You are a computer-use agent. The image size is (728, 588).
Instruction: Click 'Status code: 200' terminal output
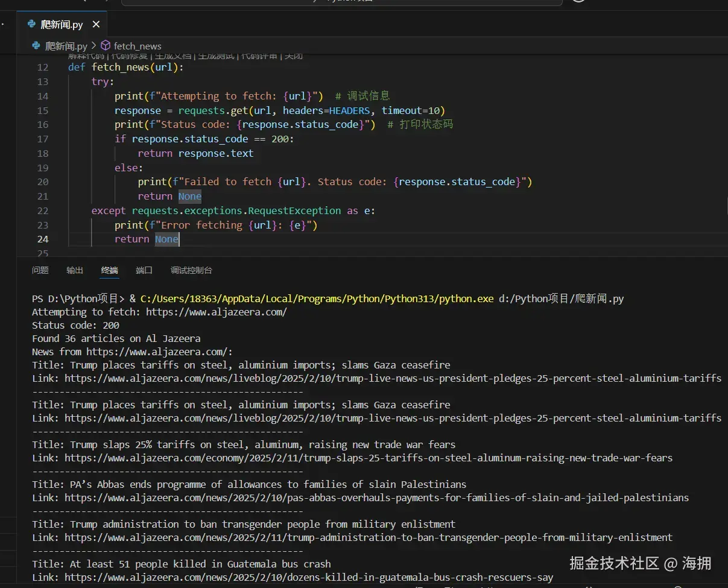pyautogui.click(x=75, y=325)
